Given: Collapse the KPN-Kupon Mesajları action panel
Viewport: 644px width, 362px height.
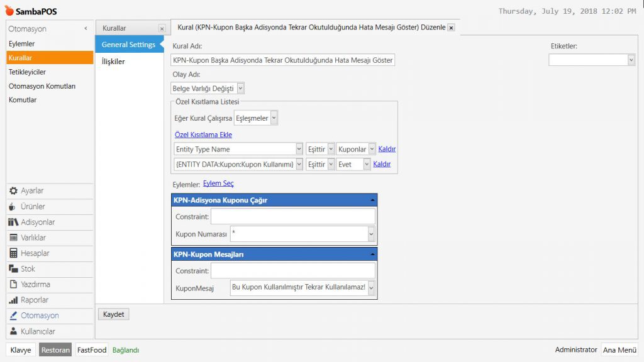Looking at the screenshot, I should (x=372, y=254).
